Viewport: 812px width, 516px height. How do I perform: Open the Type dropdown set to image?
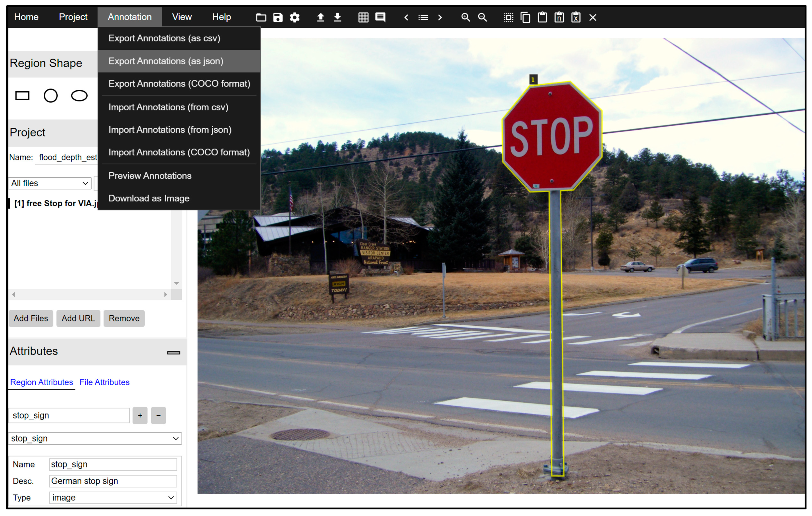(x=113, y=498)
